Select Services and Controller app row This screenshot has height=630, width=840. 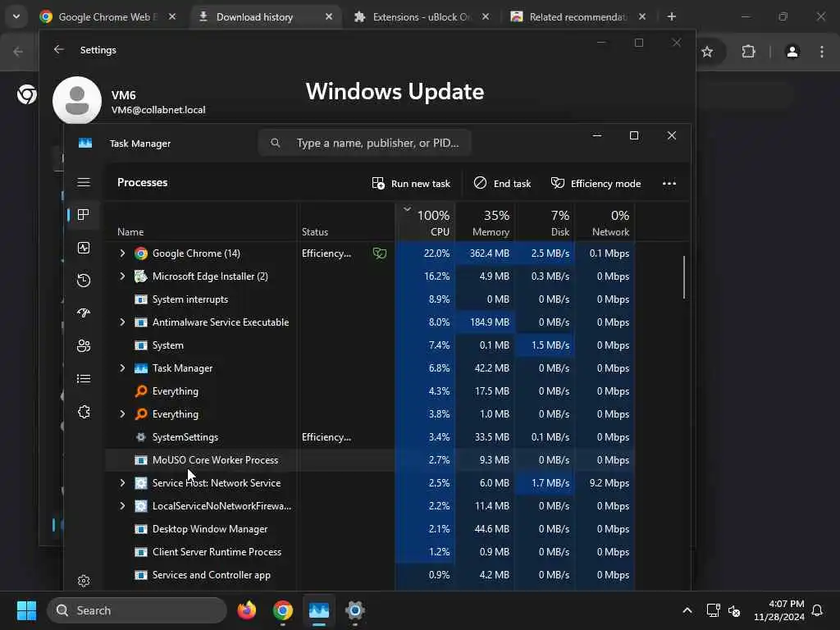pyautogui.click(x=370, y=575)
